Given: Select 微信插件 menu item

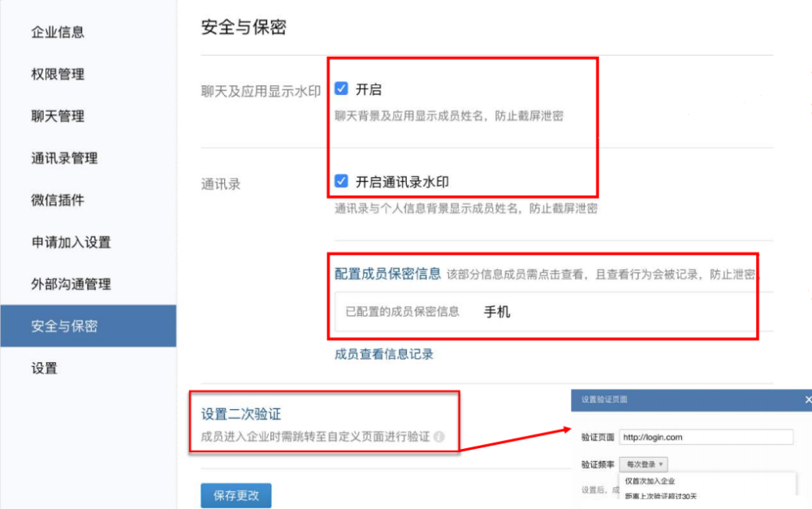Looking at the screenshot, I should [x=58, y=200].
